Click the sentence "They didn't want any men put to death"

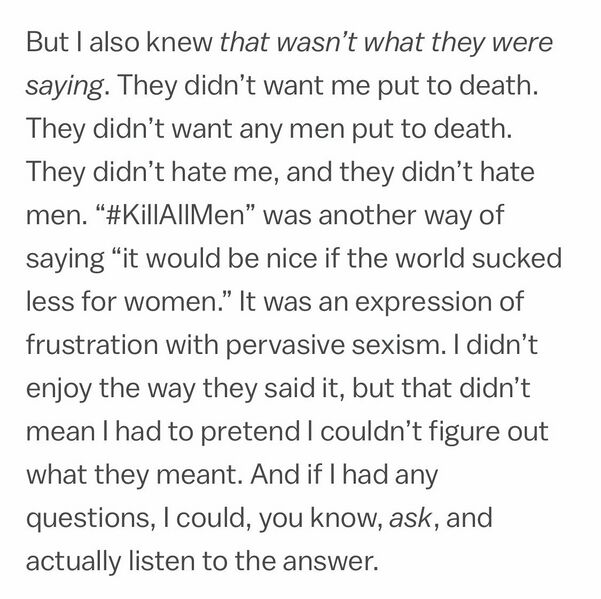click(268, 129)
